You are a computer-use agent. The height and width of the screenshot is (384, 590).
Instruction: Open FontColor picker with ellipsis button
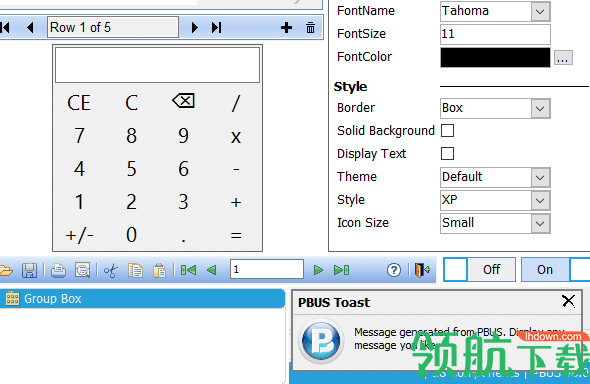pos(563,58)
